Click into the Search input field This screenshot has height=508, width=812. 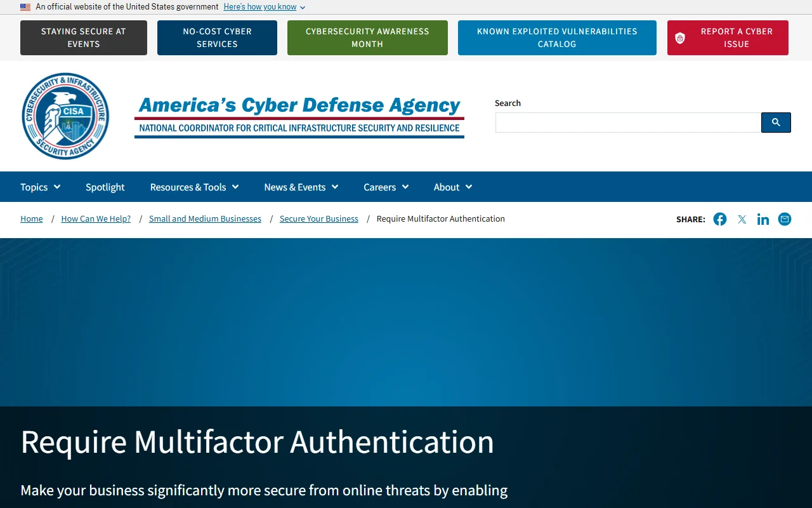coord(628,123)
